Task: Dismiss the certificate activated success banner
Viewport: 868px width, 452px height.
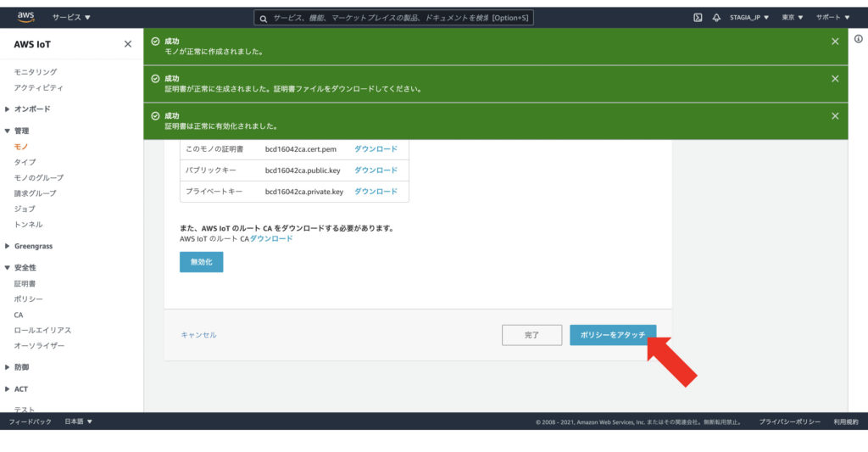Action: 835,116
